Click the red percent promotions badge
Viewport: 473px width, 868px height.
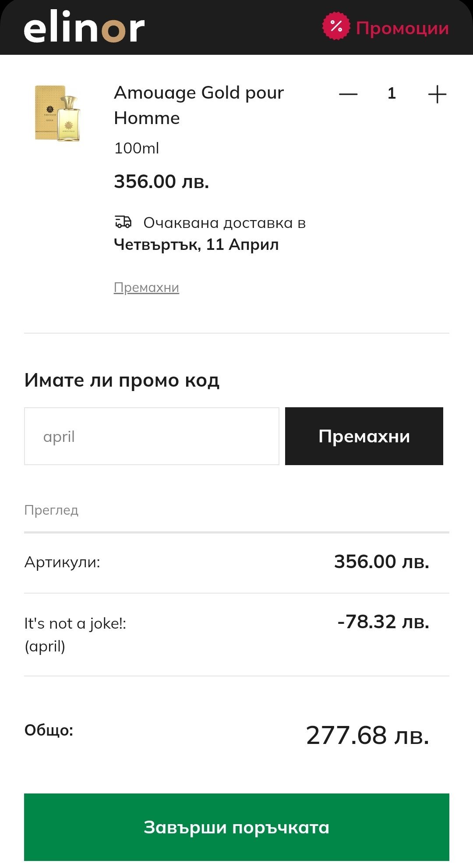336,27
